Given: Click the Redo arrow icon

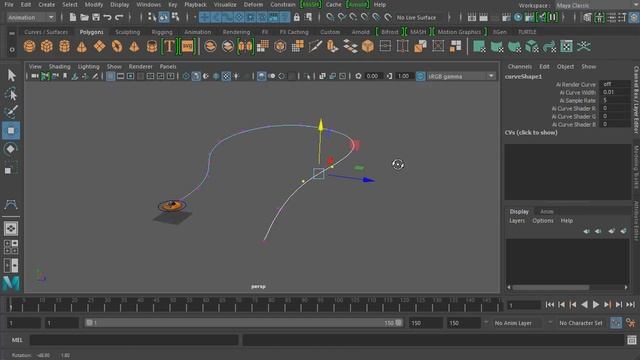Looking at the screenshot, I should click(x=119, y=17).
